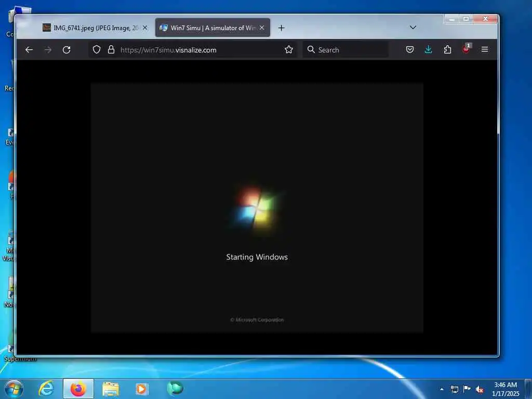This screenshot has height=399, width=532.
Task: Open the green globe taskbar app
Action: click(175, 388)
